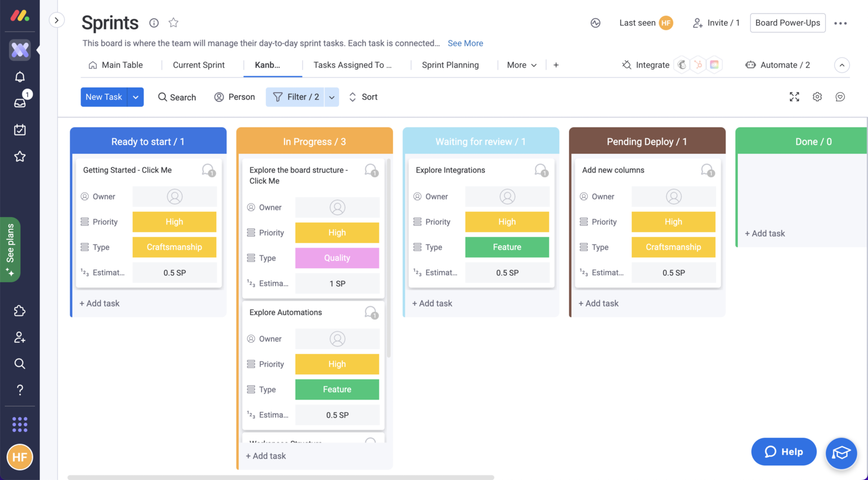Viewport: 868px width, 480px height.
Task: Open conversation on Explore Integrations card
Action: [x=541, y=170]
